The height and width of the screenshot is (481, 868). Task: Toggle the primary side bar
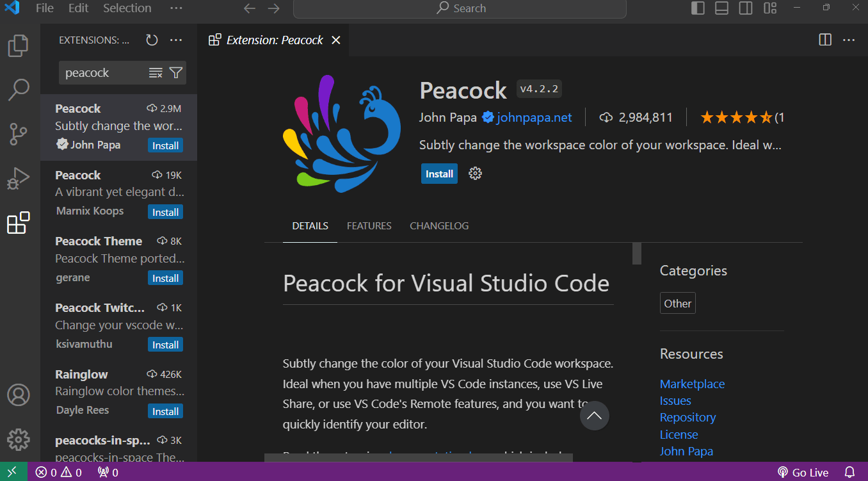click(698, 8)
